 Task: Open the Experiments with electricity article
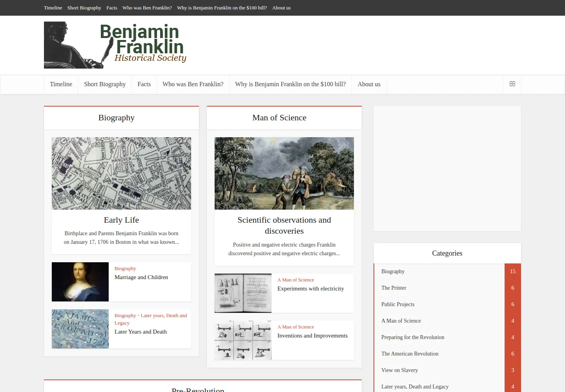pyautogui.click(x=310, y=289)
